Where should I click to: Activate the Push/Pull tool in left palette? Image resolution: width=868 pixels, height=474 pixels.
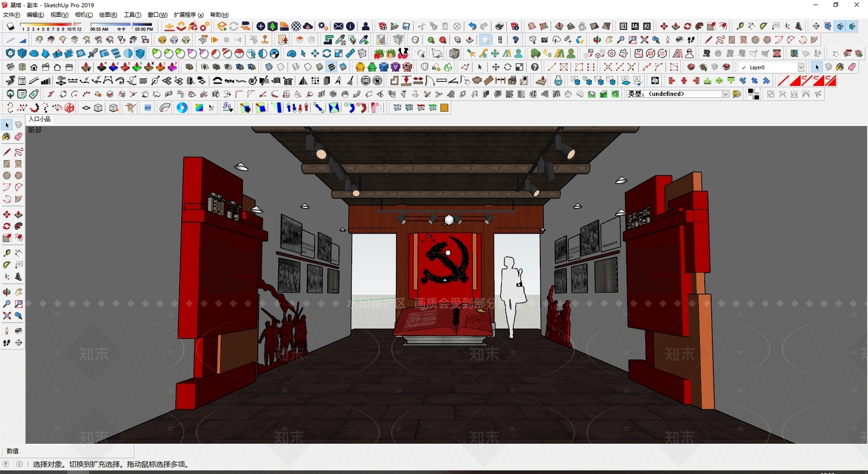(18, 214)
